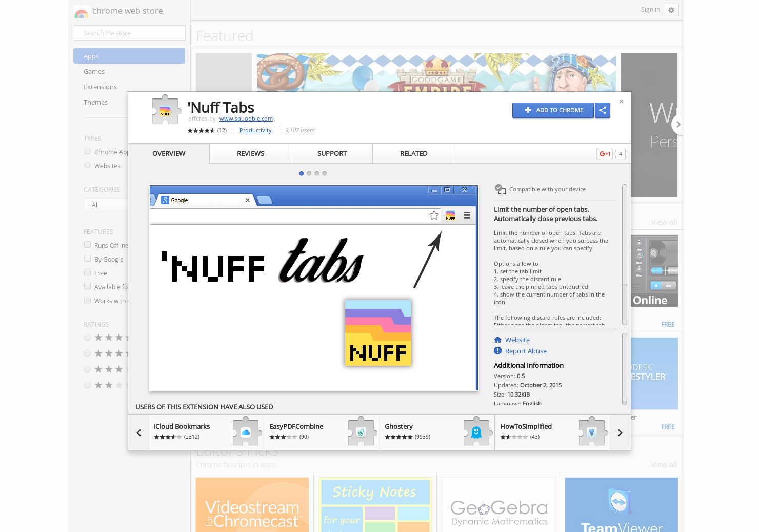Switch to the Reviews tab
The height and width of the screenshot is (532, 759).
(250, 153)
